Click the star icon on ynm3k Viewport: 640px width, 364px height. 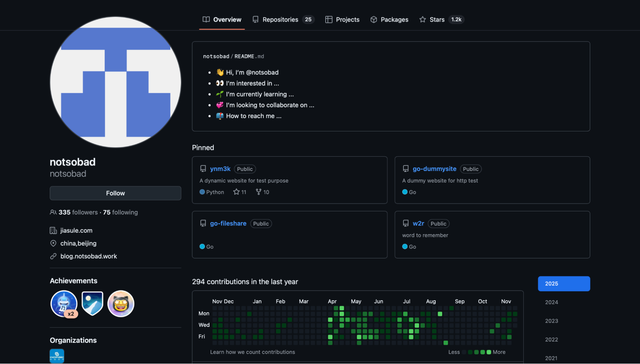click(x=236, y=192)
